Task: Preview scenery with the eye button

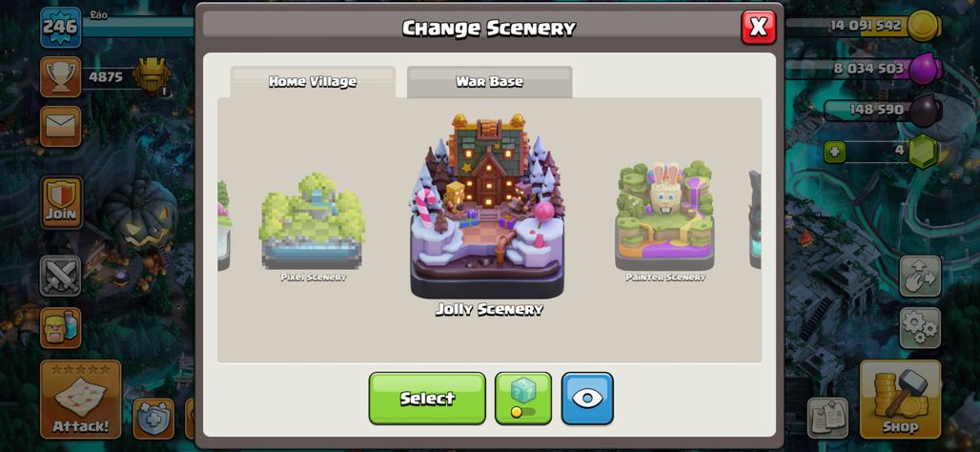Action: click(587, 399)
